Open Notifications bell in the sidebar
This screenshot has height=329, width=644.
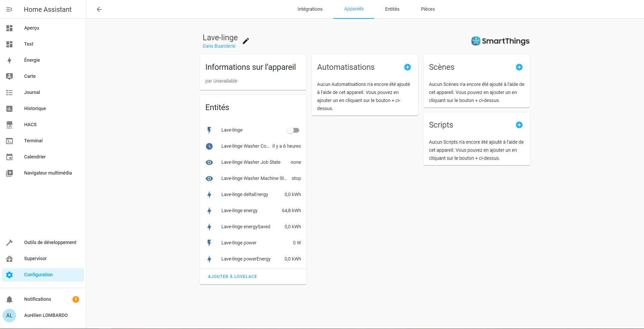pos(9,299)
